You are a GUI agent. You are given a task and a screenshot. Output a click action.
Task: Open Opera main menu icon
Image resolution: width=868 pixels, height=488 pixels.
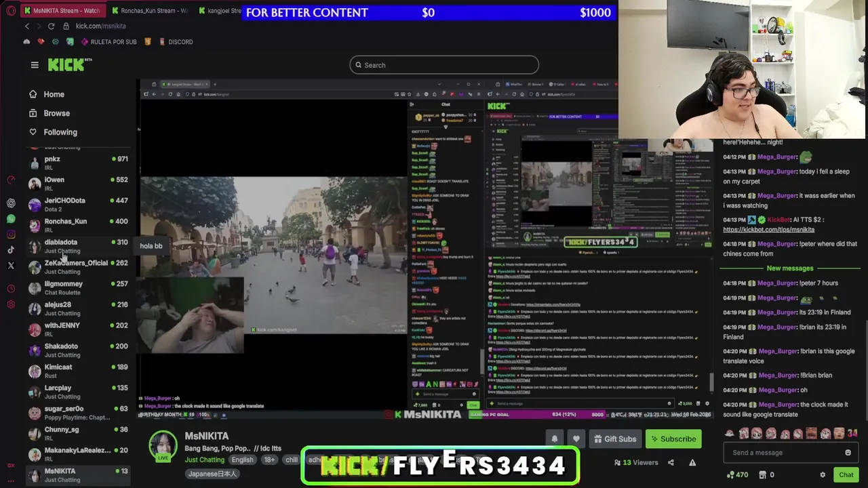pyautogui.click(x=11, y=11)
